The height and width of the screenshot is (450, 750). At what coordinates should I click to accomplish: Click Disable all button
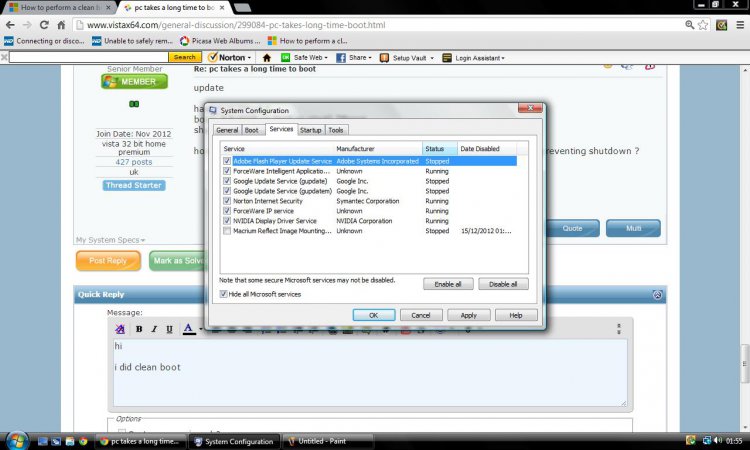pyautogui.click(x=503, y=284)
